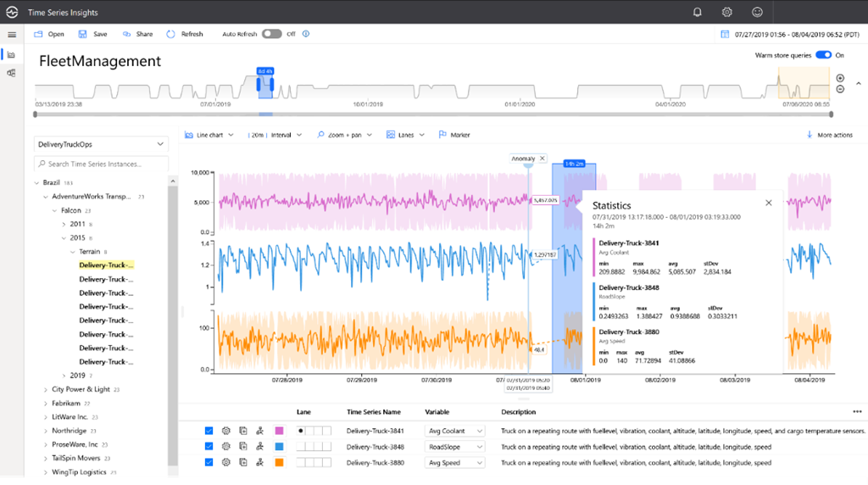Image resolution: width=868 pixels, height=485 pixels.
Task: Expand the Fabrikam tree node
Action: click(x=46, y=403)
